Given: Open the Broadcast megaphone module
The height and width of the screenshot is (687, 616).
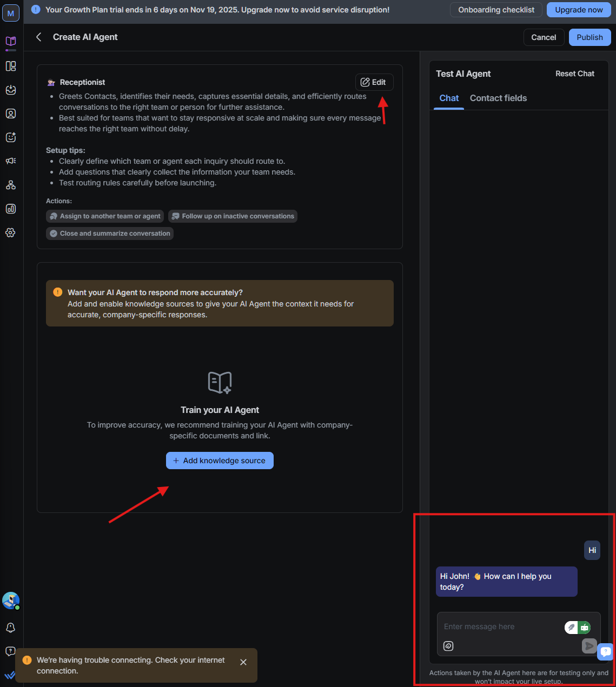Looking at the screenshot, I should click(x=11, y=161).
